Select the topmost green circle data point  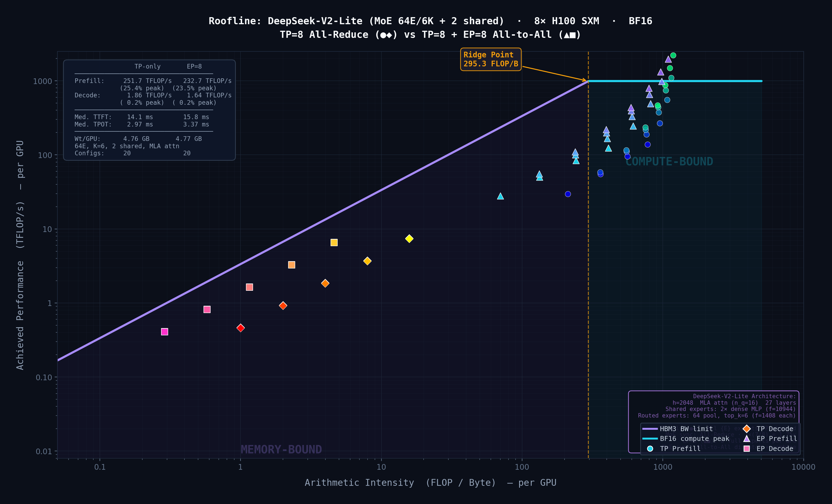point(673,55)
